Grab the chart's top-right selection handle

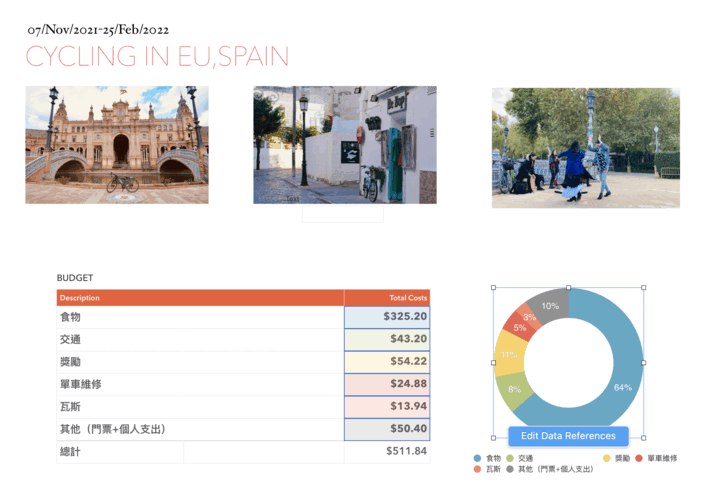643,288
